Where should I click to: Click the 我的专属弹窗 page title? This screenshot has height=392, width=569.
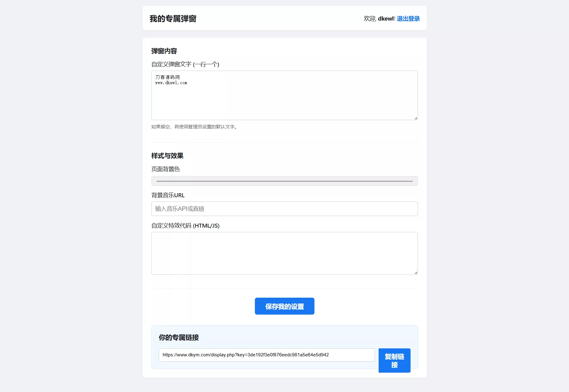[173, 19]
